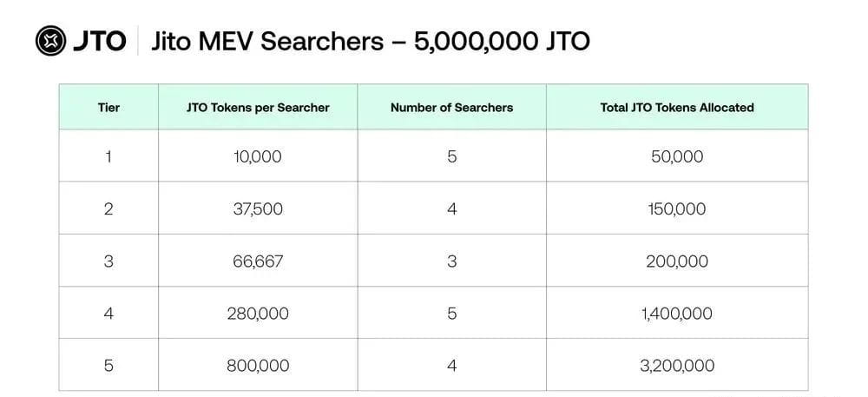This screenshot has width=868, height=397.
Task: Click the 3,200,000 total allocated cell
Action: [x=677, y=366]
